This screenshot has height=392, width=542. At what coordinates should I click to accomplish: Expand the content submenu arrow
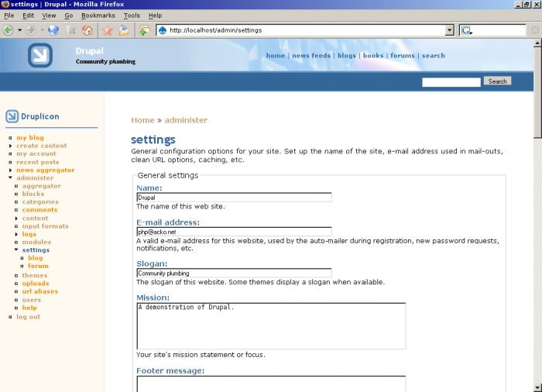pyautogui.click(x=16, y=218)
